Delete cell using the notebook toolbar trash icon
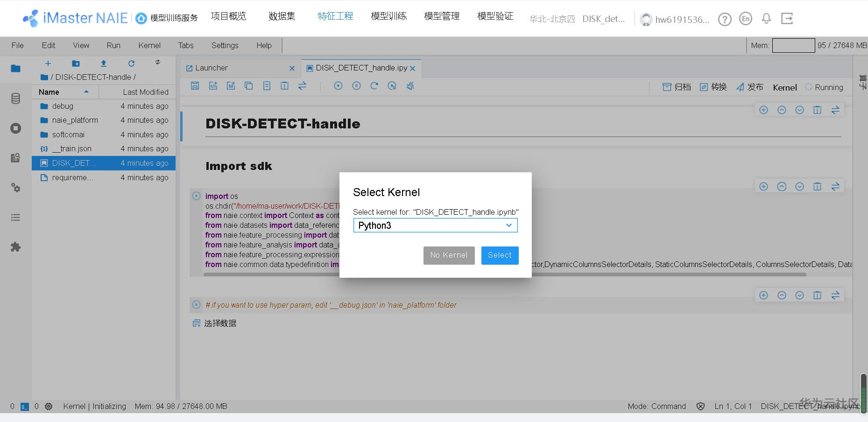The width and height of the screenshot is (868, 422). pyautogui.click(x=284, y=86)
